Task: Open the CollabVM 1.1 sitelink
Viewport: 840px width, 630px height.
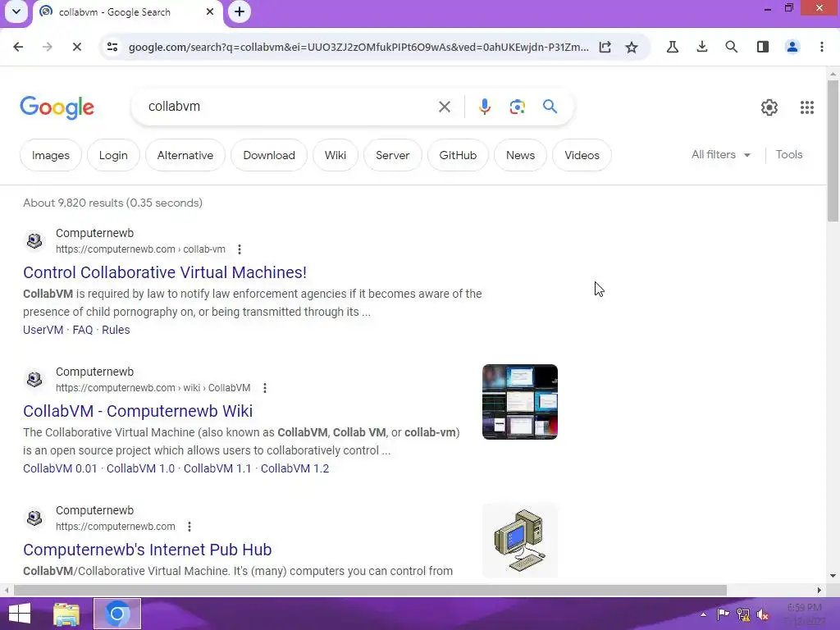Action: 217,468
